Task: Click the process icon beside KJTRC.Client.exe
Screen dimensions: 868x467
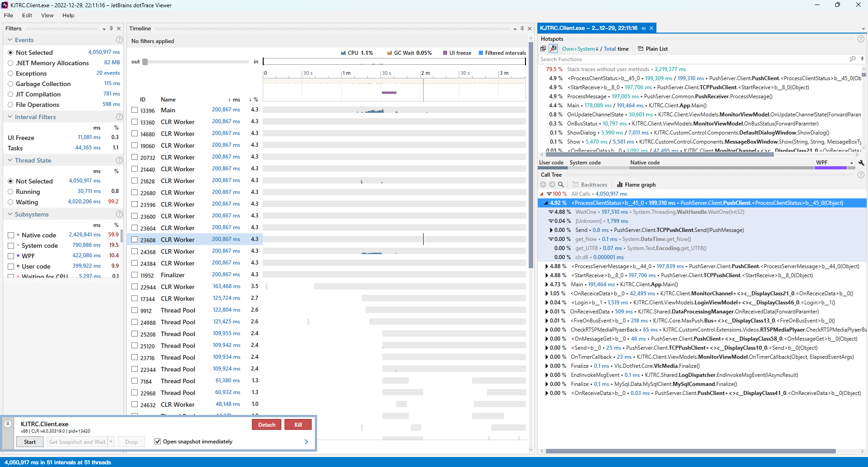Action: coord(8,424)
